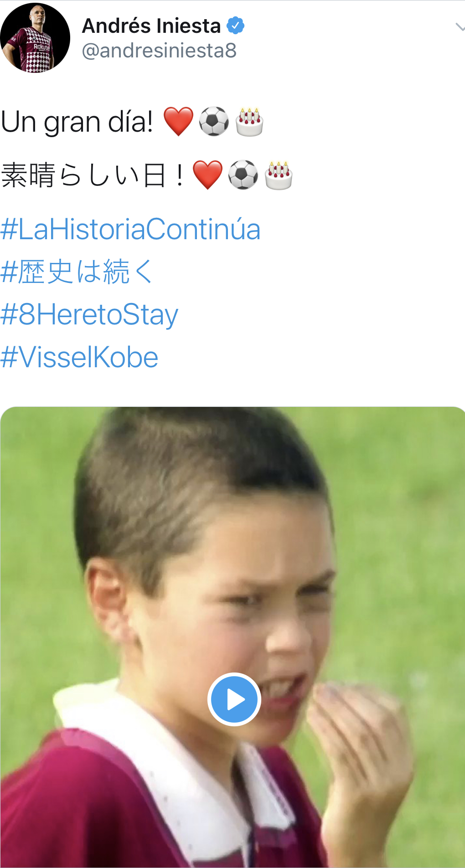Screen dimensions: 465x868
Task: Click the heart emoji on the Japanese line
Action: [x=207, y=175]
